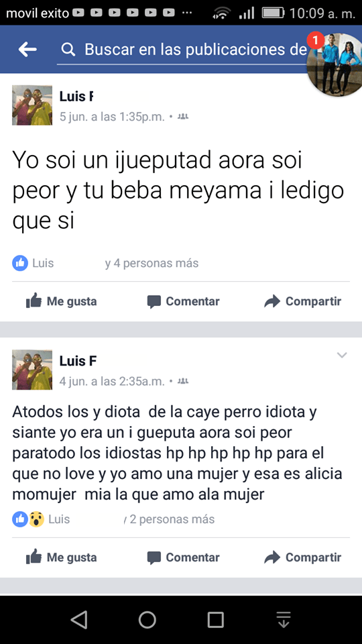Screen dimensions: 362x644
Task: Tap the Android back navigation button
Action: tap(79, 619)
